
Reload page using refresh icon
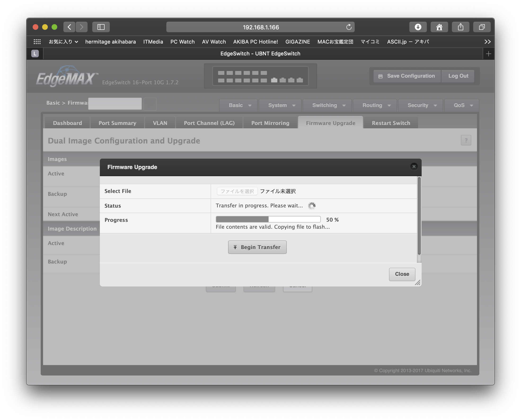point(349,27)
